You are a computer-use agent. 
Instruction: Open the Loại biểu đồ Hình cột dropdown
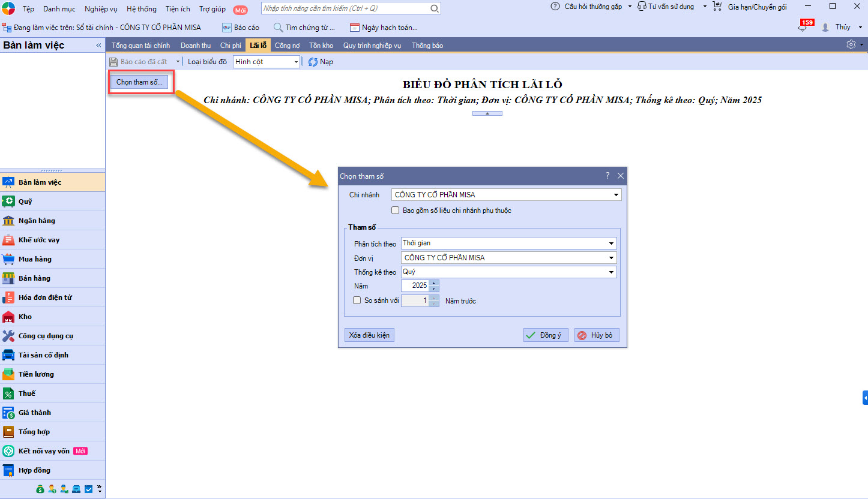(x=296, y=62)
